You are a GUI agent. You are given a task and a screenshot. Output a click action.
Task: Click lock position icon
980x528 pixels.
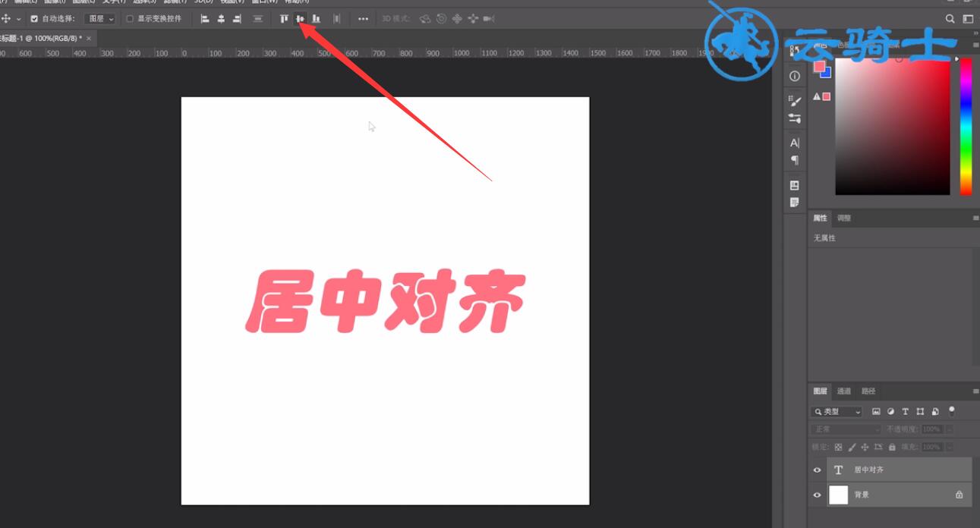pos(865,448)
